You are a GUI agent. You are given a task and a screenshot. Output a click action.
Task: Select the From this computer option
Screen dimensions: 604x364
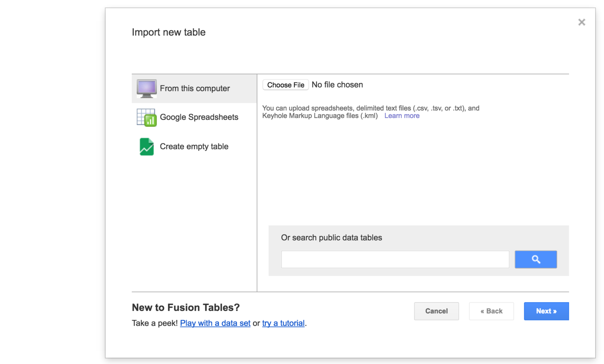pos(194,88)
